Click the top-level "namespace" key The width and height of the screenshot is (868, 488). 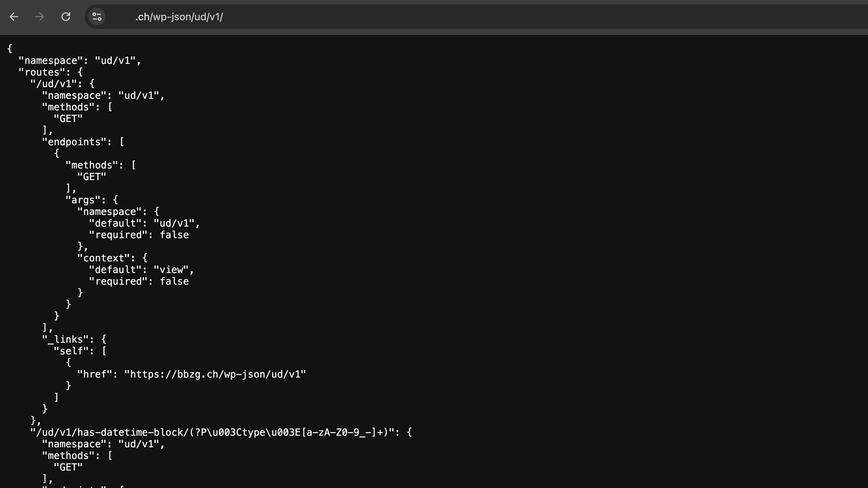coord(51,61)
